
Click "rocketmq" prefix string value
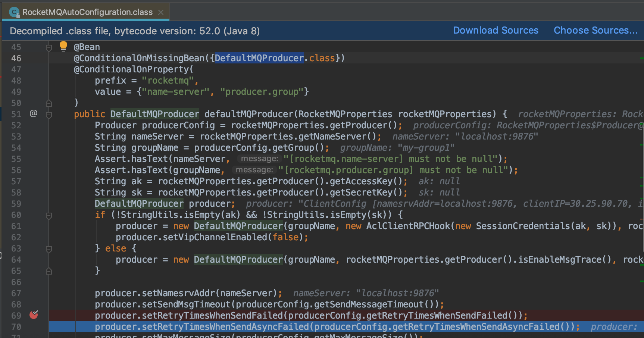pos(168,81)
